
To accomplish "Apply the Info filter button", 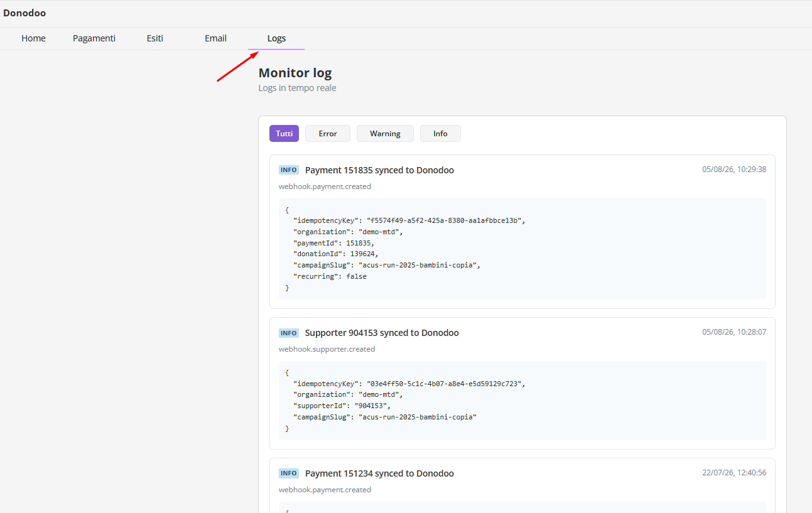I will pyautogui.click(x=440, y=134).
